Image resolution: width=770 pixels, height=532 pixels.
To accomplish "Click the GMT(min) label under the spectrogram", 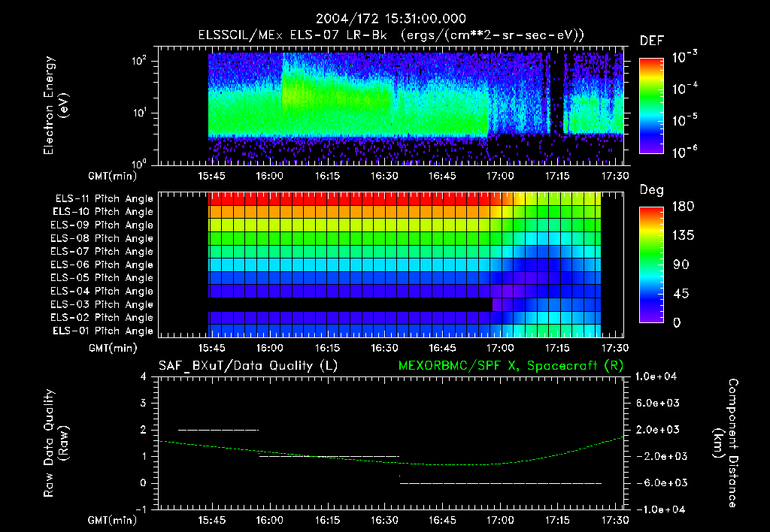I will tap(113, 176).
